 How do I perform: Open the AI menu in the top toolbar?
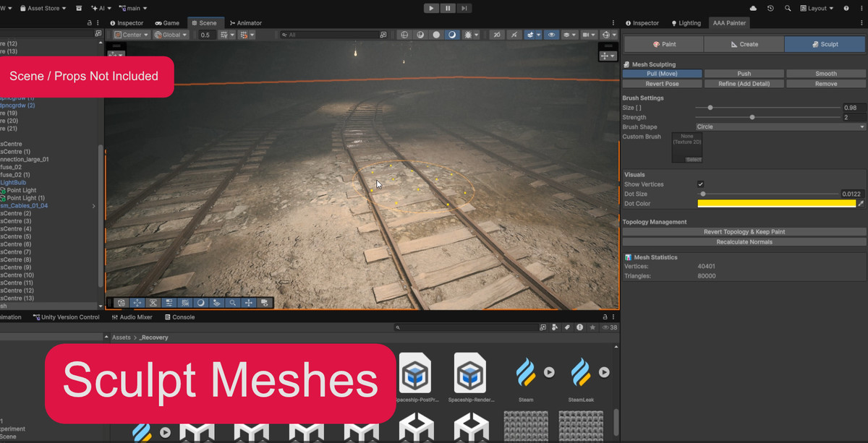(x=103, y=8)
